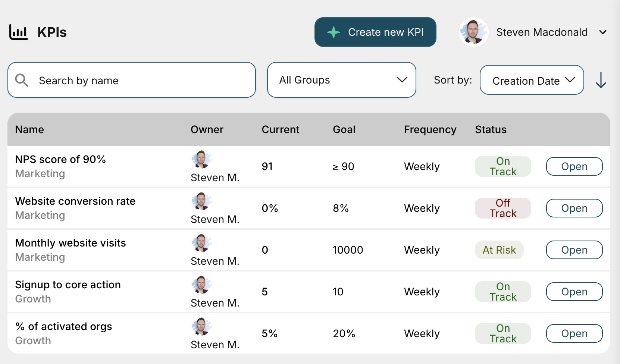The width and height of the screenshot is (620, 364).
Task: Click the KPIs bar chart icon
Action: tap(18, 32)
